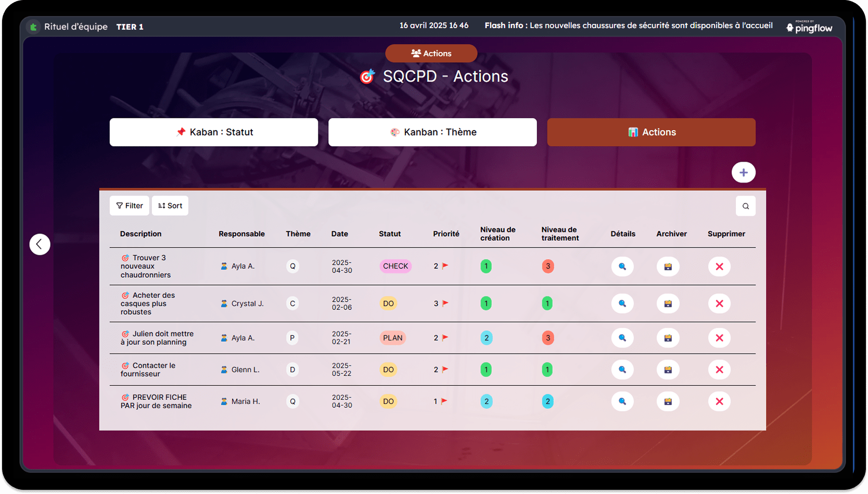
Task: Click the Rituel d'équipe title
Action: 76,27
